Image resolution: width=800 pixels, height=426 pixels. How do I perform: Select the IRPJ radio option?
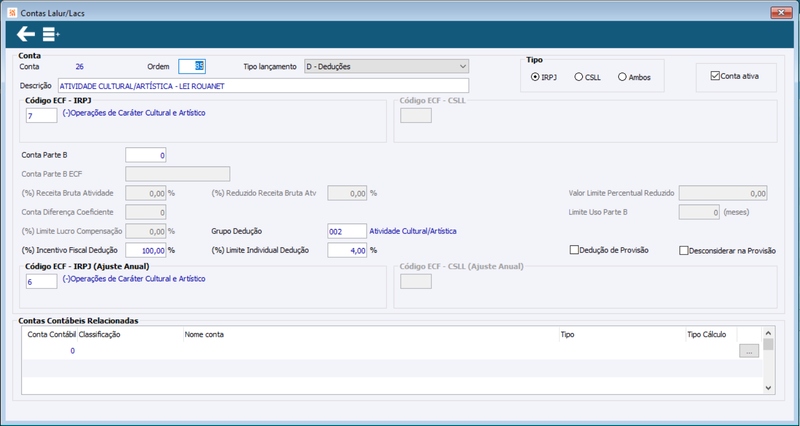(x=543, y=78)
